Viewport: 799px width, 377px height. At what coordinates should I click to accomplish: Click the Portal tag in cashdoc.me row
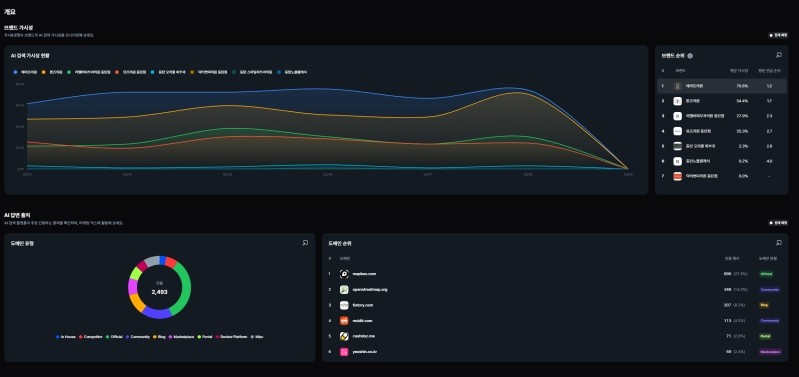(x=765, y=336)
